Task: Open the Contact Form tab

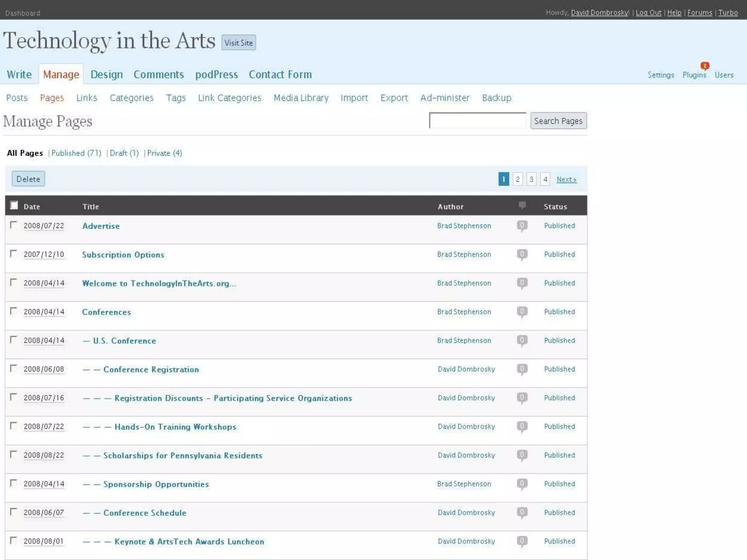Action: 280,74
